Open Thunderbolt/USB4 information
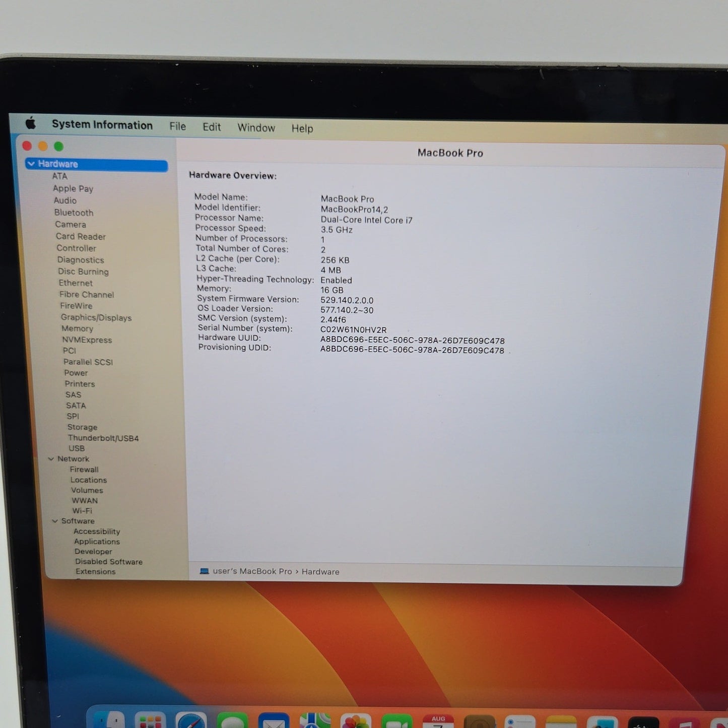This screenshot has height=728, width=728. pos(103,438)
